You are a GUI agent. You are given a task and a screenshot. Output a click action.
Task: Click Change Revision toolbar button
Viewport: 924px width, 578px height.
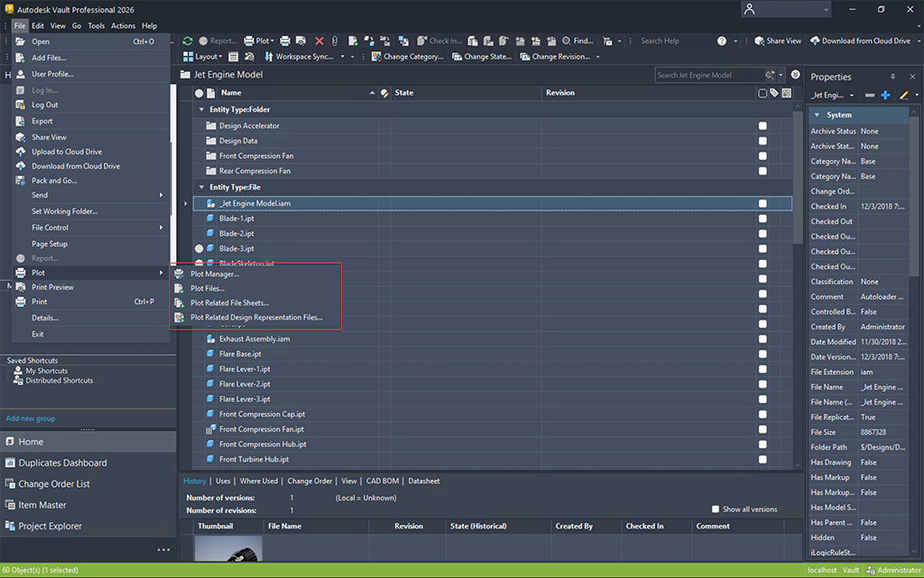[x=555, y=57]
